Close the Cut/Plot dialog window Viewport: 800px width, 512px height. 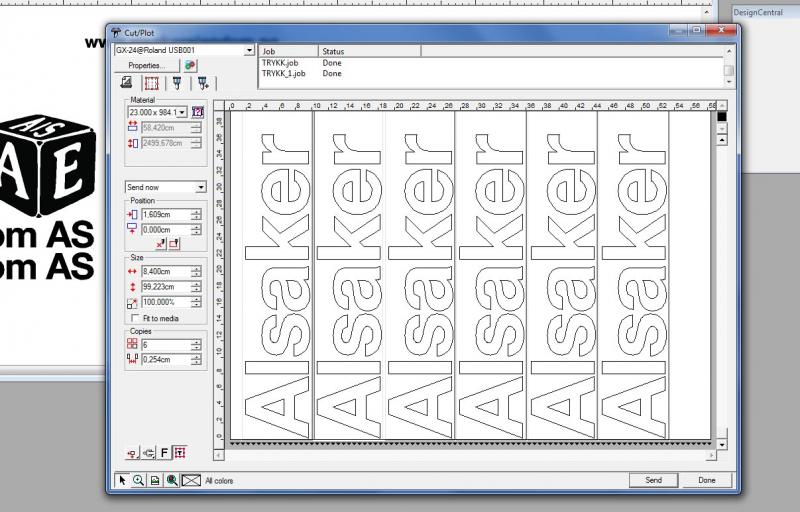[x=721, y=30]
